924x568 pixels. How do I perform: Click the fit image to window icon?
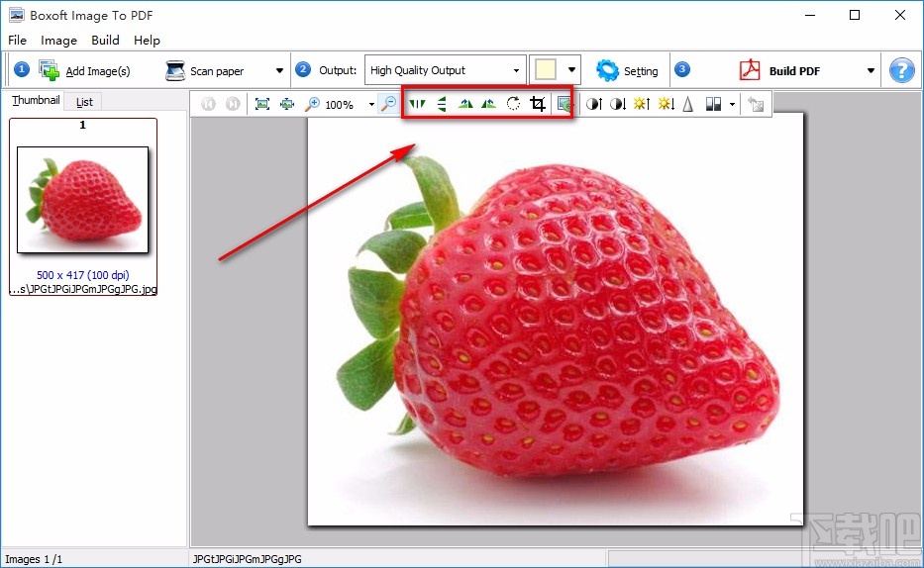tap(262, 104)
